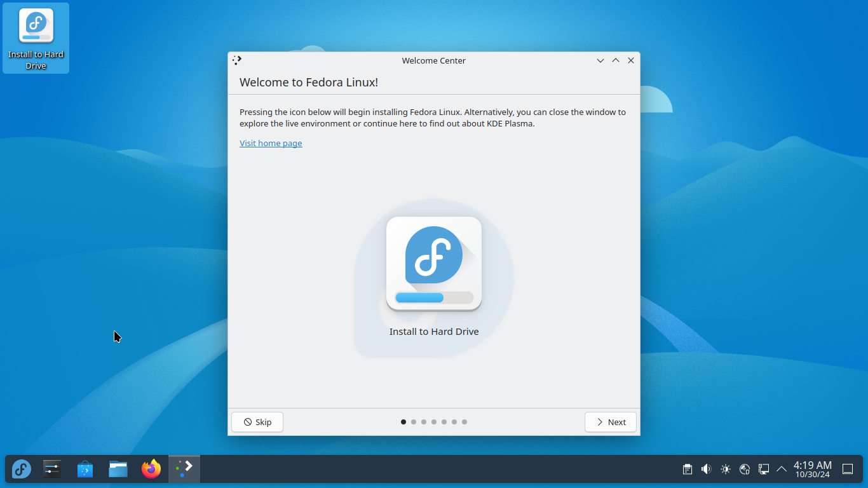868x488 pixels.
Task: Expand the hidden system tray icons arrow
Action: click(782, 470)
